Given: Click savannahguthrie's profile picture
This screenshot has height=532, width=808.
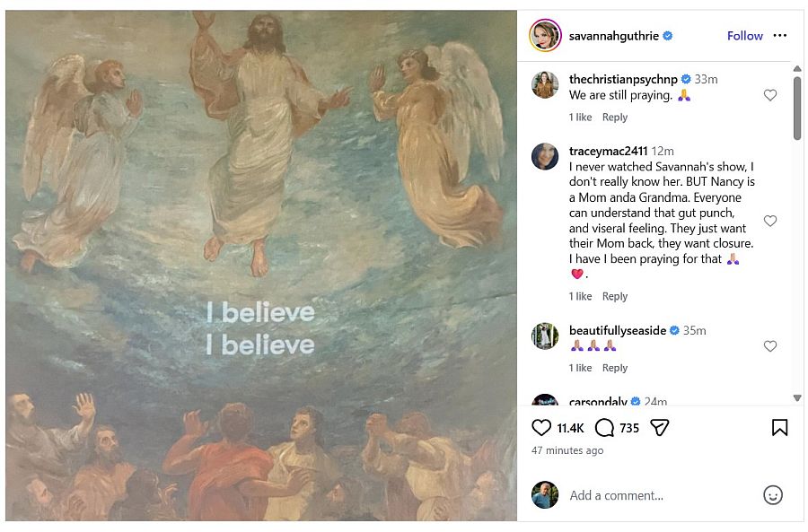Looking at the screenshot, I should [545, 36].
